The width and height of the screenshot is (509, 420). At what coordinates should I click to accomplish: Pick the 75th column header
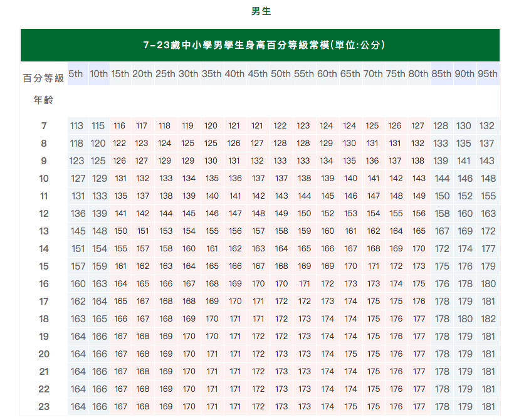point(396,74)
